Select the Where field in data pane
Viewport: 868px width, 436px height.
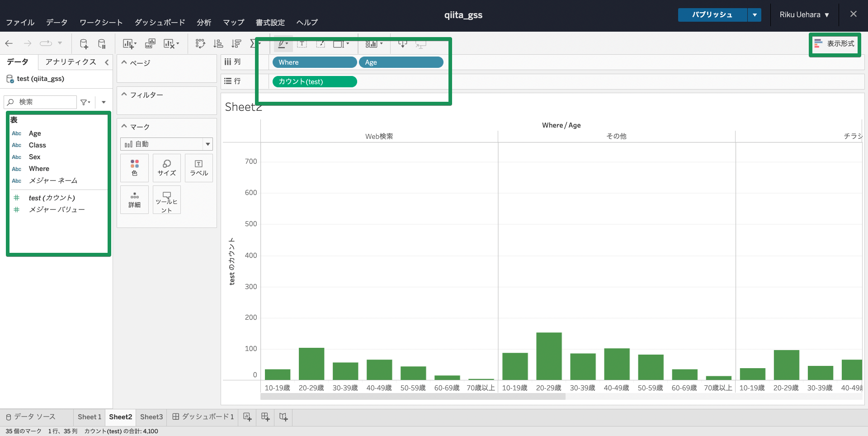coord(39,169)
